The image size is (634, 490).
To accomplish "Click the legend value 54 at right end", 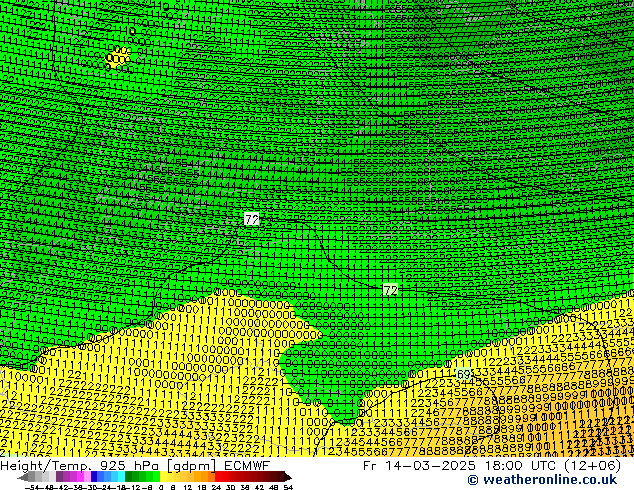I will pyautogui.click(x=288, y=487).
